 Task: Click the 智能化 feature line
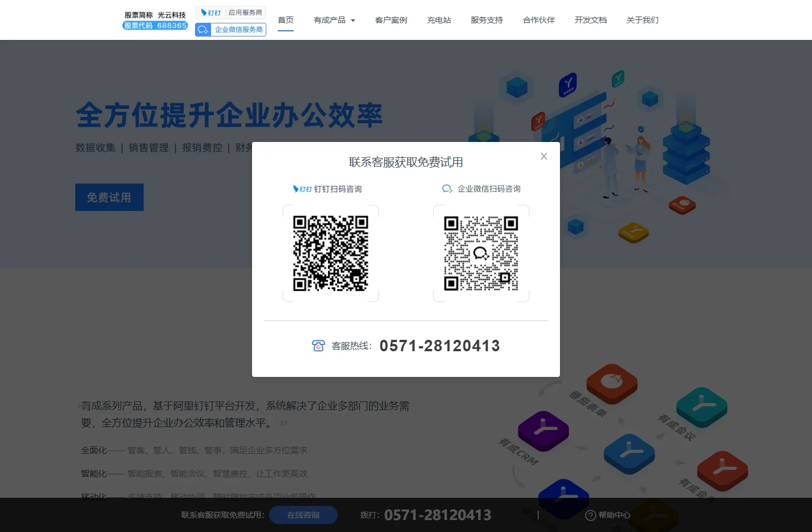coord(194,474)
